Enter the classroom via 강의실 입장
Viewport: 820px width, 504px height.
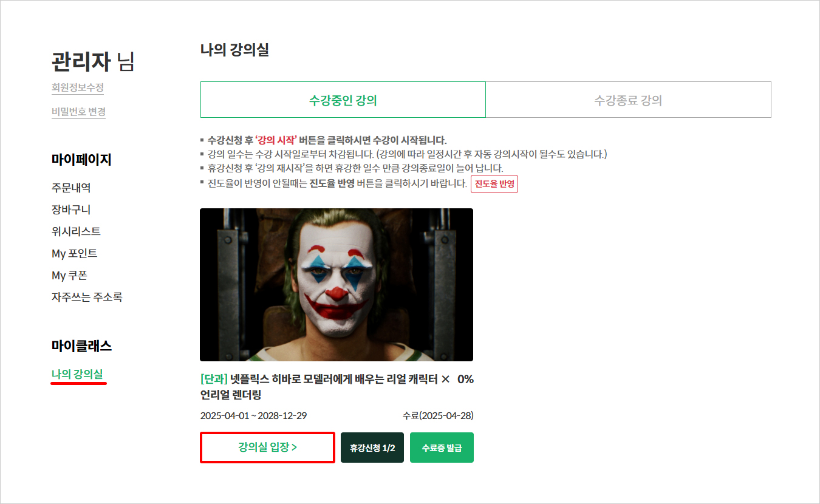(x=267, y=448)
